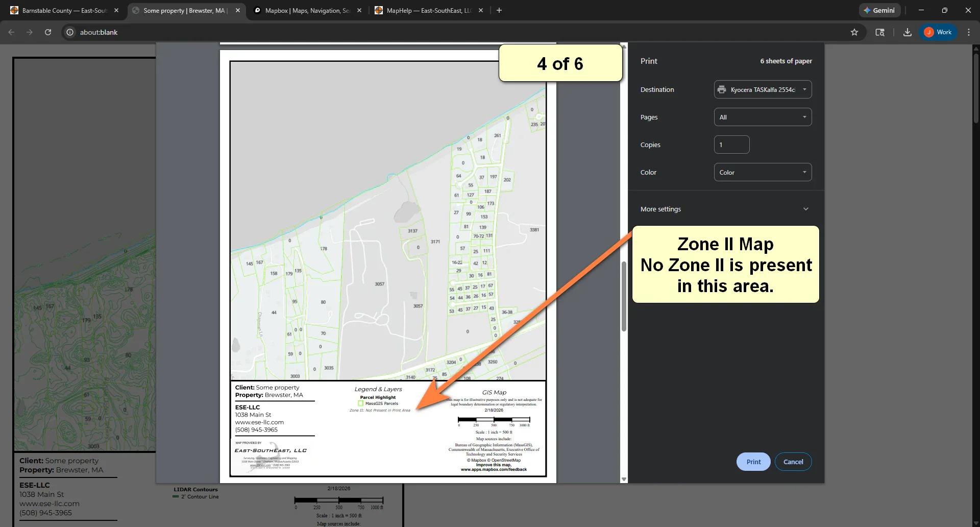Open site information in the address bar
Screen dimensions: 980x527
coord(69,32)
